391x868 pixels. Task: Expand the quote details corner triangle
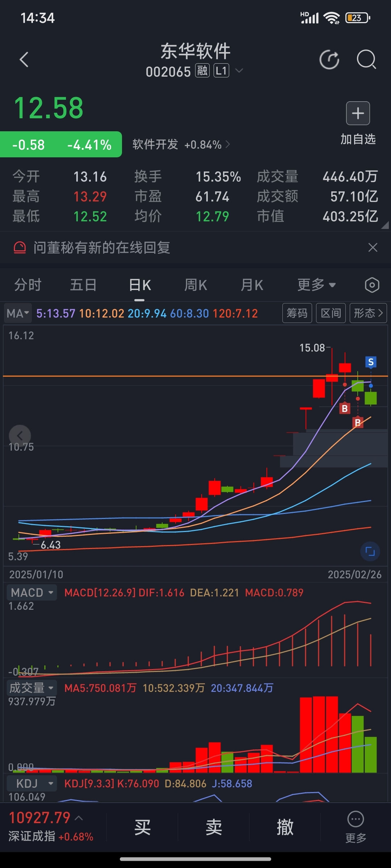[385, 225]
